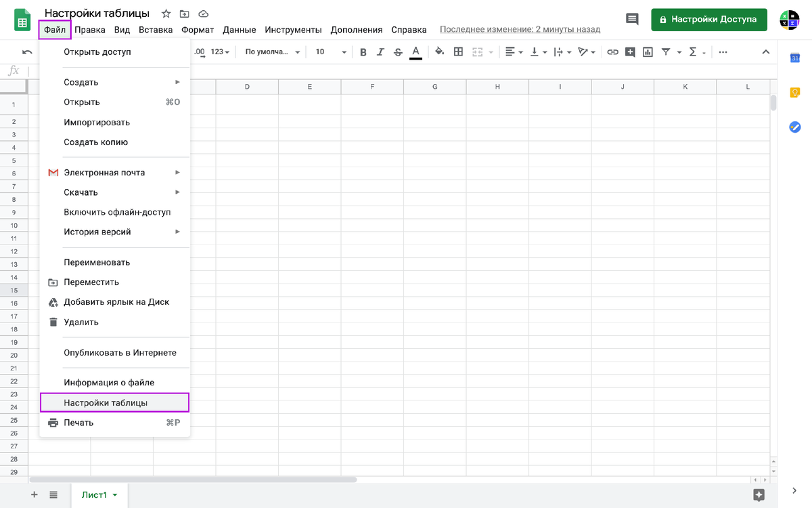Choose Создать копию menu item
This screenshot has width=812, height=508.
(115, 142)
